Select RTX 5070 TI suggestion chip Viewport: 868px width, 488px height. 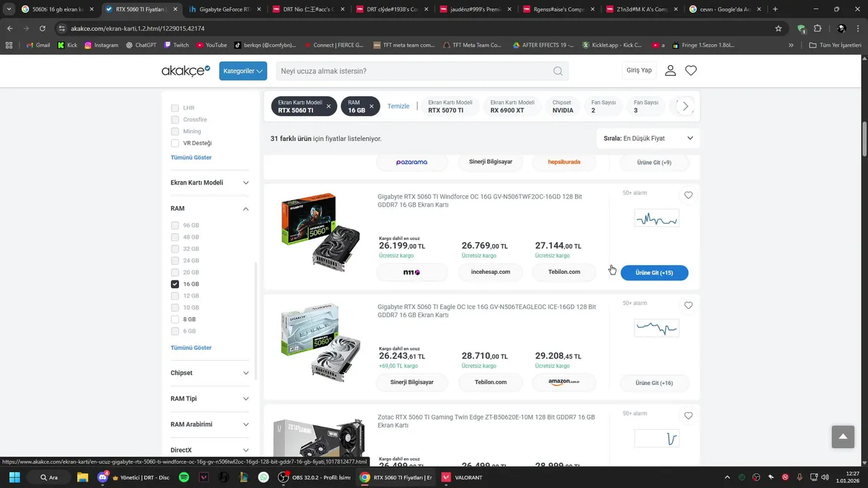point(450,106)
